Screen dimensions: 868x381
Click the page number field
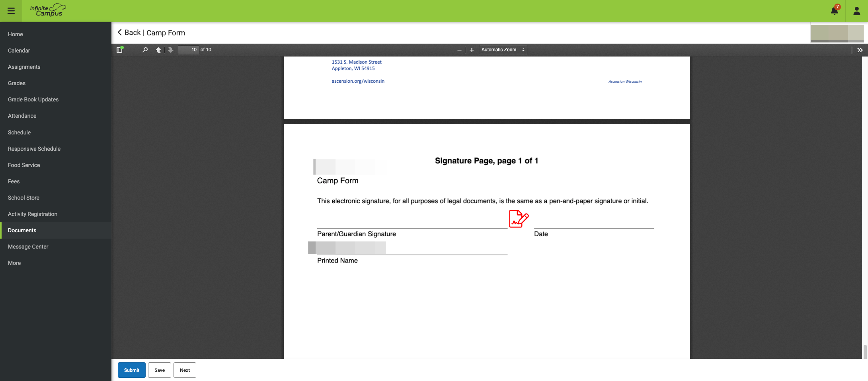(188, 50)
